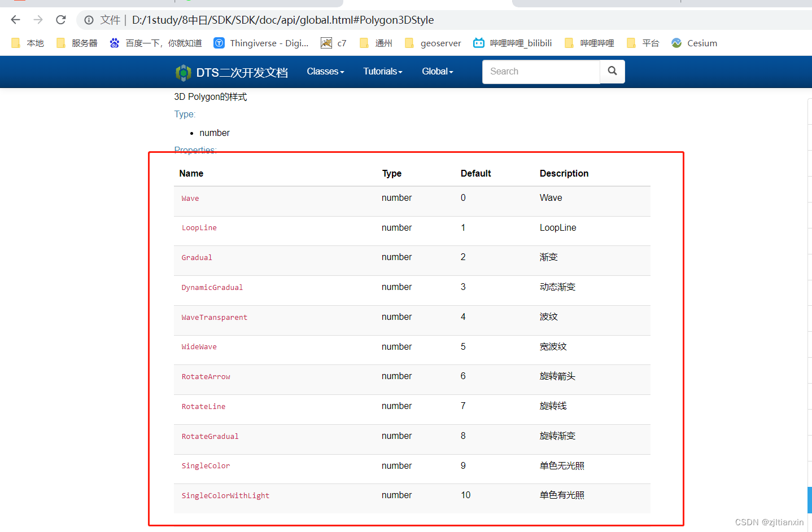Image resolution: width=812 pixels, height=532 pixels.
Task: Click the number type list item
Action: [215, 133]
